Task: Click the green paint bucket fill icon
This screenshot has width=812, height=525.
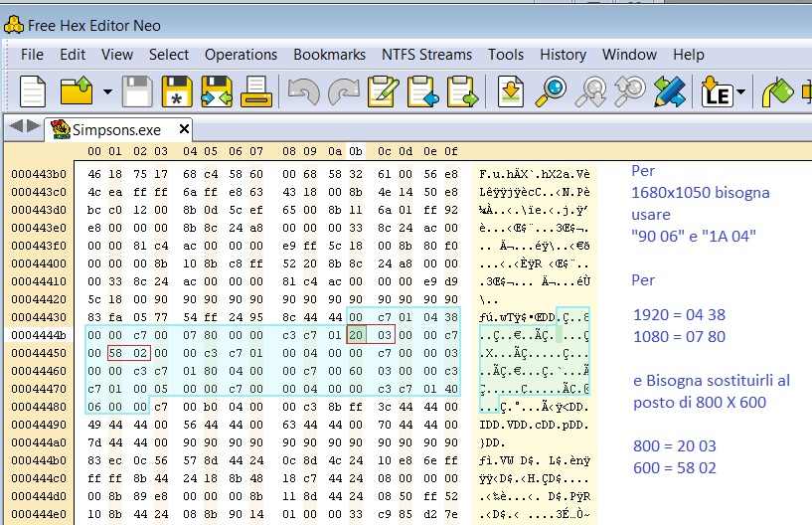Action: click(x=777, y=91)
